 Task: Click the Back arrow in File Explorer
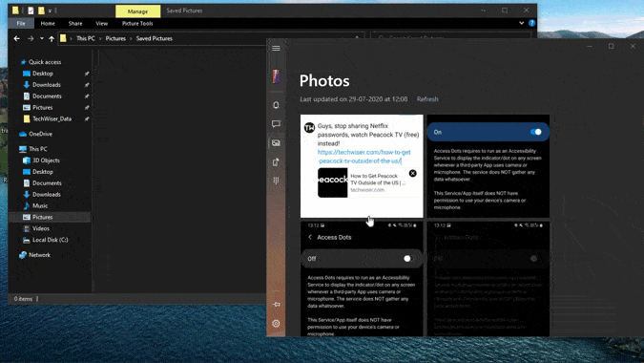point(17,38)
